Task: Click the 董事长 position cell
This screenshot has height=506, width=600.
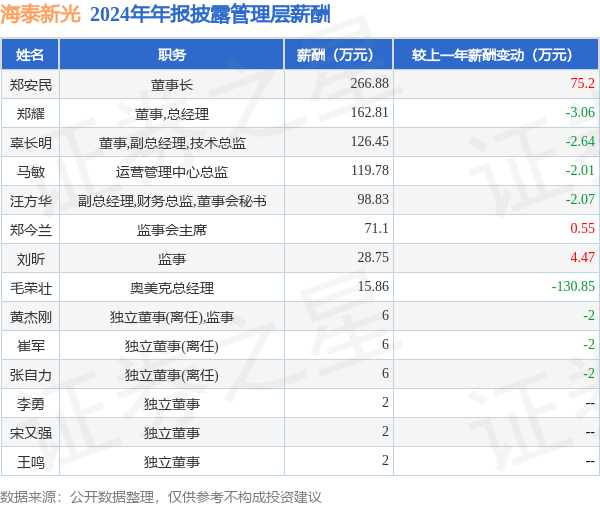Action: (171, 85)
